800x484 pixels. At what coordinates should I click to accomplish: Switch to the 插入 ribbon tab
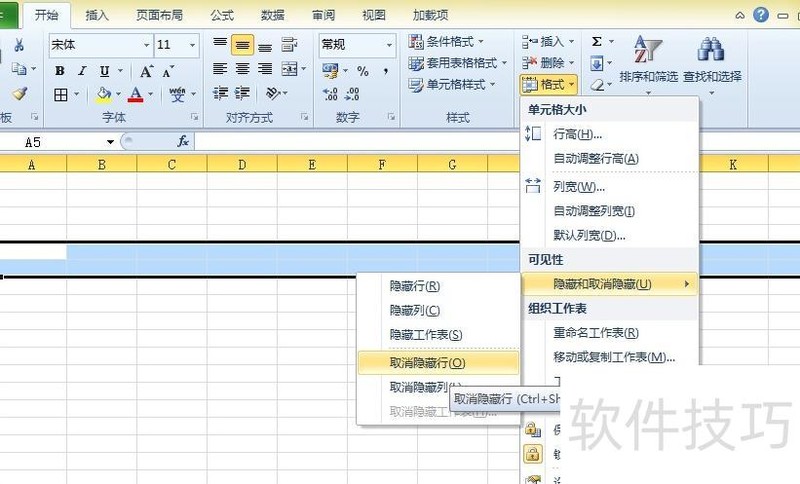coord(97,15)
